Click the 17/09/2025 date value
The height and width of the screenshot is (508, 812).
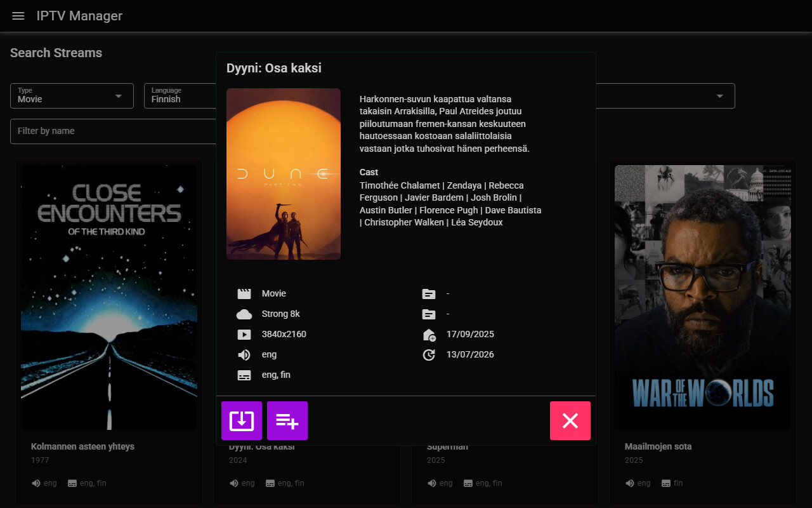(470, 334)
